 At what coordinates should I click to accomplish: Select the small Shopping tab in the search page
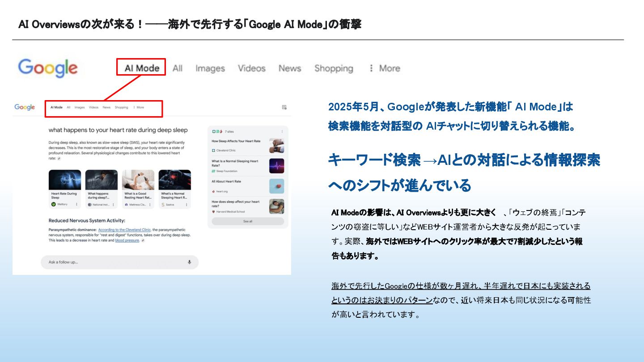[x=121, y=107]
